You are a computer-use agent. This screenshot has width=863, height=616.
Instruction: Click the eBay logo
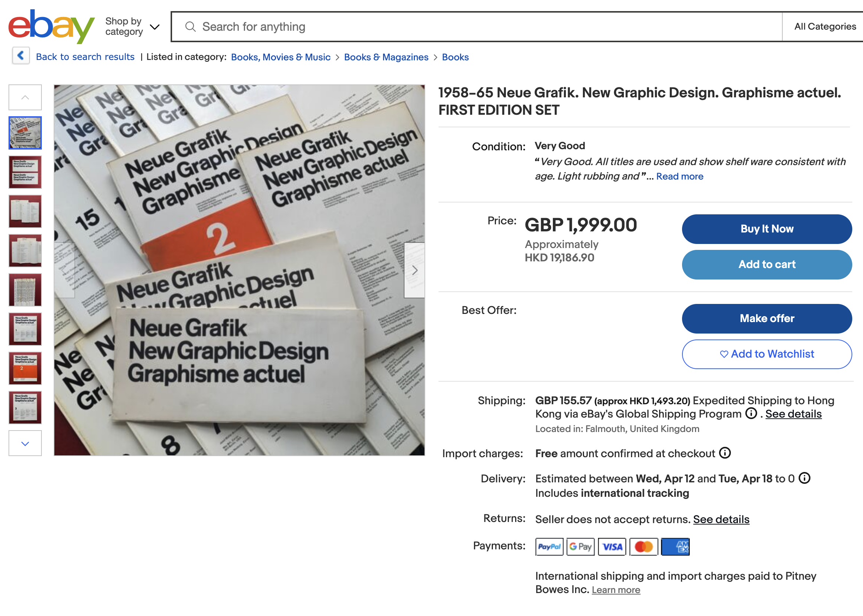pyautogui.click(x=51, y=26)
